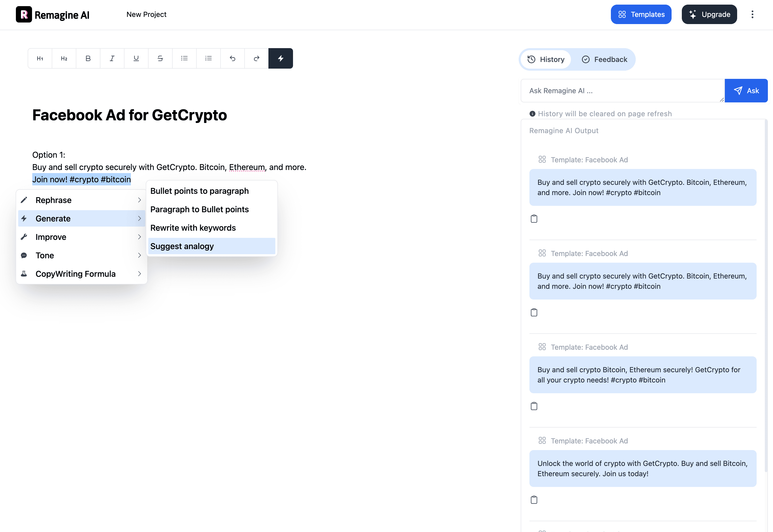This screenshot has height=532, width=773.
Task: Choose Bullet points to paragraph
Action: point(212,191)
